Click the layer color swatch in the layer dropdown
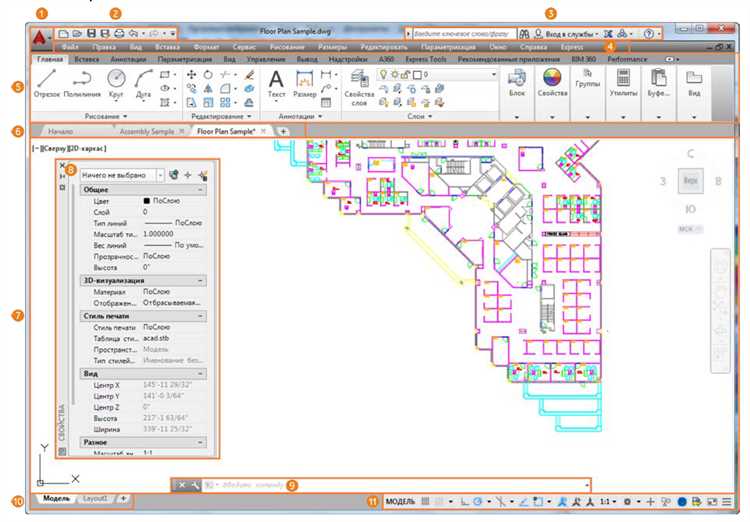 tap(417, 75)
